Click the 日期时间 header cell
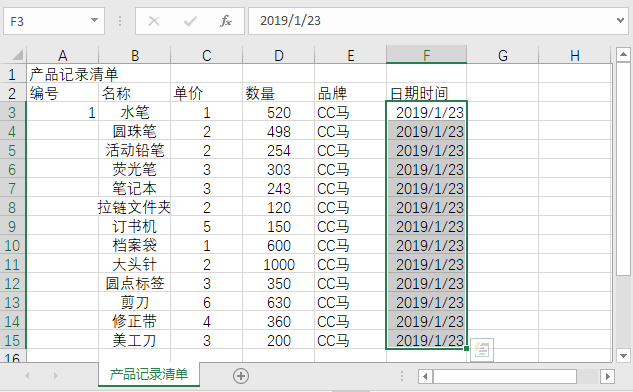The height and width of the screenshot is (392, 633). coord(426,93)
